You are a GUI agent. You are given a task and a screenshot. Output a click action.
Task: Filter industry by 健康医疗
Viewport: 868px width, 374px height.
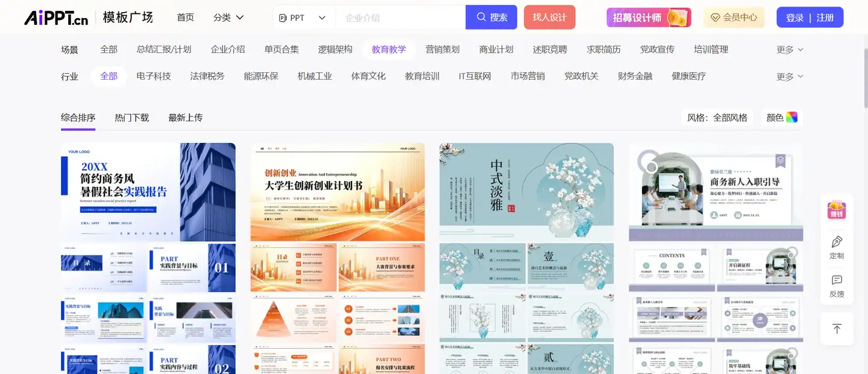pos(688,76)
